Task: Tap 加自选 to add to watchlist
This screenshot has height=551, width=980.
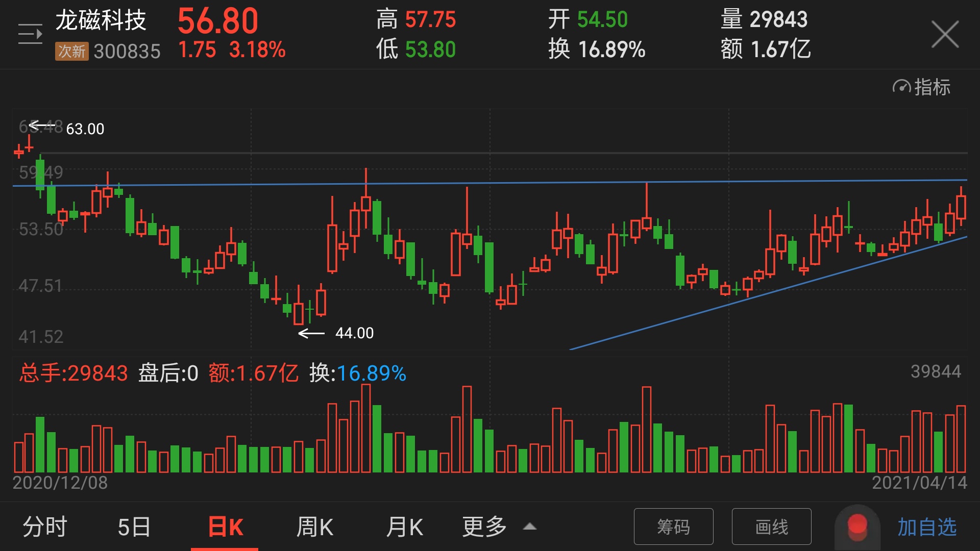Action: pos(926,527)
